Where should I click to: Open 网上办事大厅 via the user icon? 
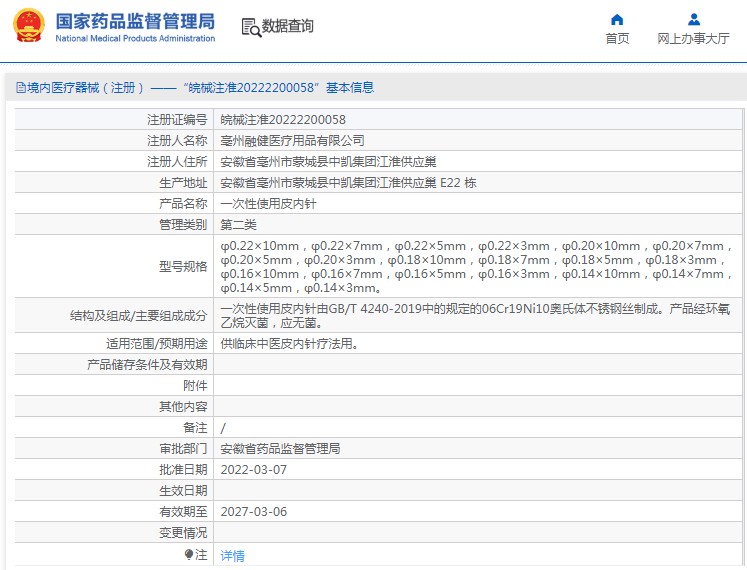694,20
